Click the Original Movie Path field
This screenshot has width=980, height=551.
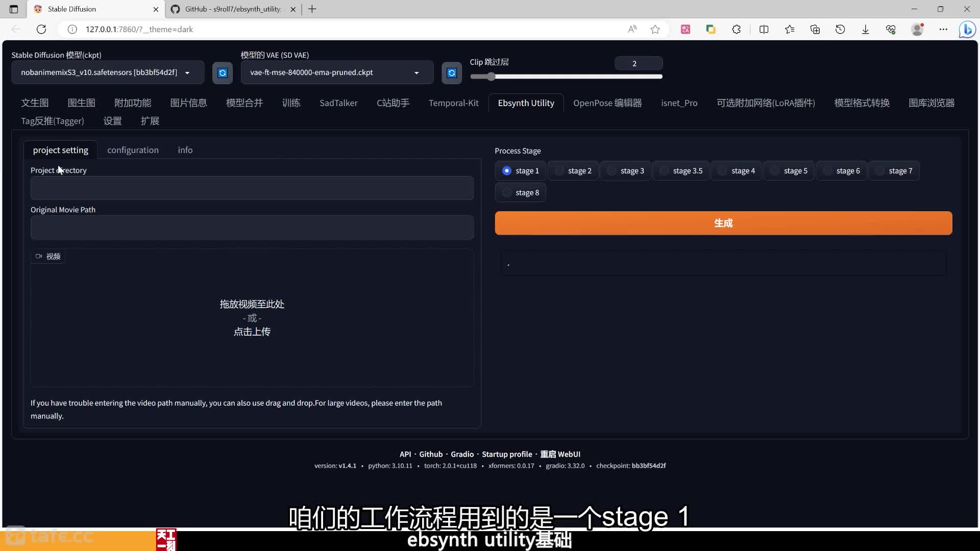[x=252, y=228]
